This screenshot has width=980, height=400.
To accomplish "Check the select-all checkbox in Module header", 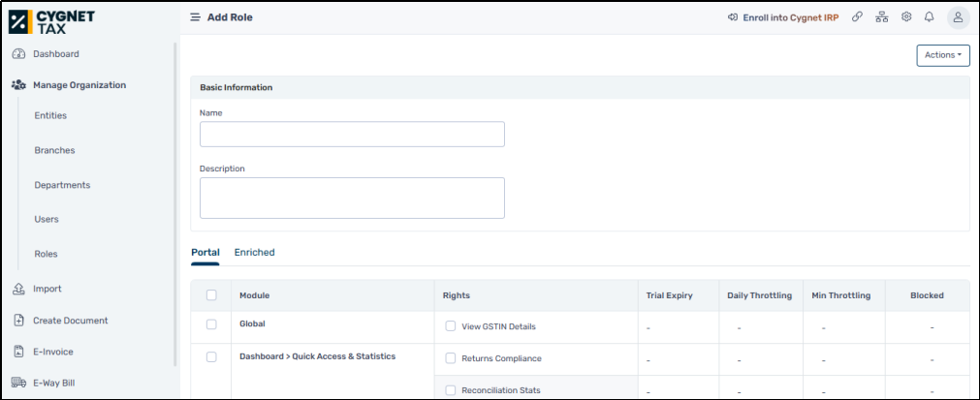I will pyautogui.click(x=211, y=295).
